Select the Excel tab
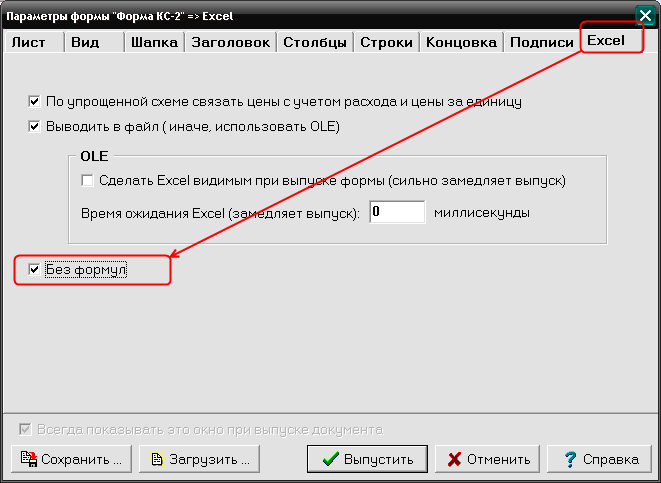Viewport: 661px width, 483px height. pos(605,41)
